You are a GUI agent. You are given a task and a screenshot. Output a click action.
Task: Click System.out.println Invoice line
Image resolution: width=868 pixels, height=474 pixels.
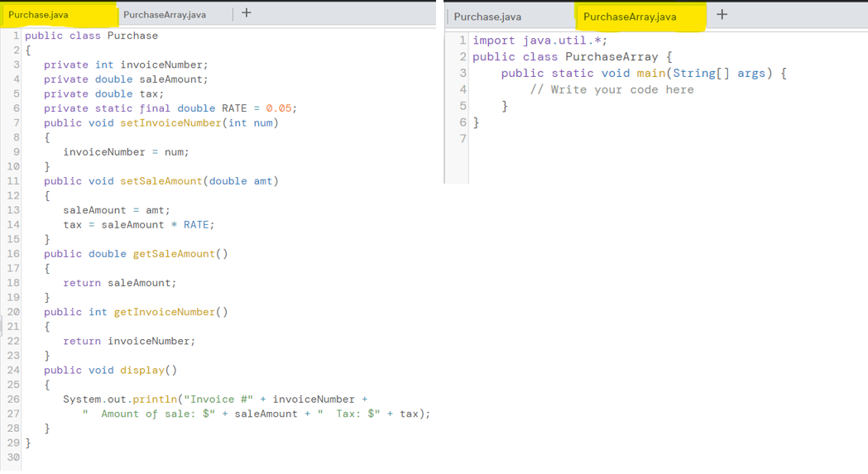pyautogui.click(x=215, y=400)
